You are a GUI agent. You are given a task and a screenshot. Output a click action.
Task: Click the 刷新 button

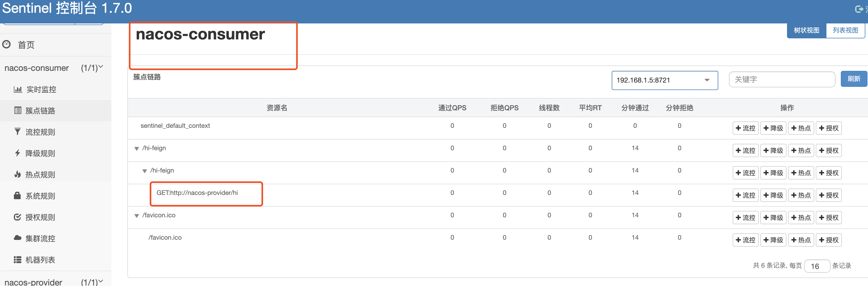854,79
